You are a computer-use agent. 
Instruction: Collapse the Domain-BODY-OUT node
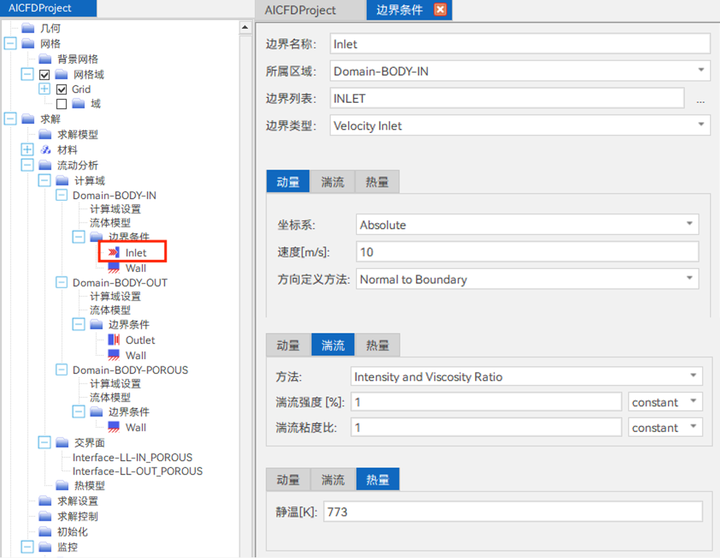point(62,282)
